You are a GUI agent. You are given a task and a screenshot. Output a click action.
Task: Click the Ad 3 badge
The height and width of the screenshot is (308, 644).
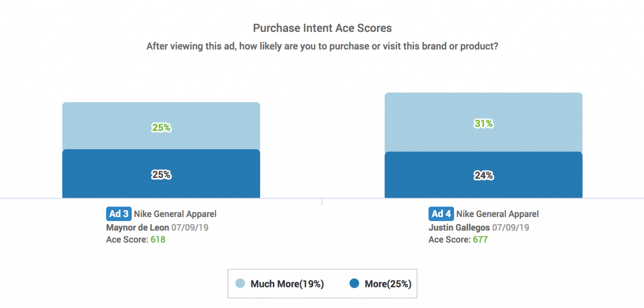pyautogui.click(x=119, y=214)
